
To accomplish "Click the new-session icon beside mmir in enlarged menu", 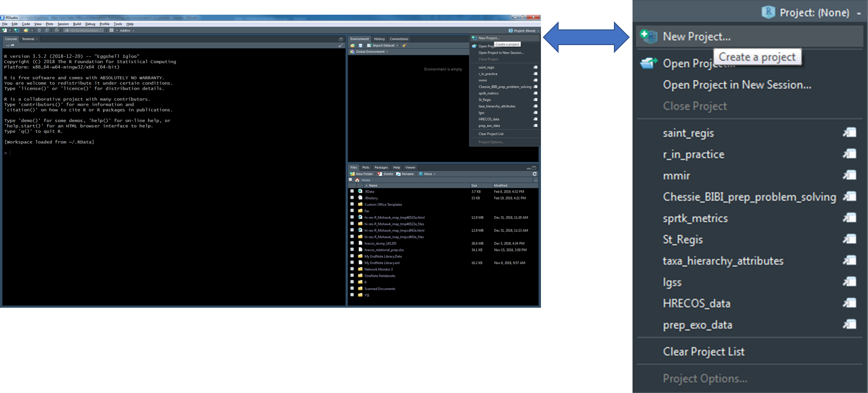I will tap(850, 175).
